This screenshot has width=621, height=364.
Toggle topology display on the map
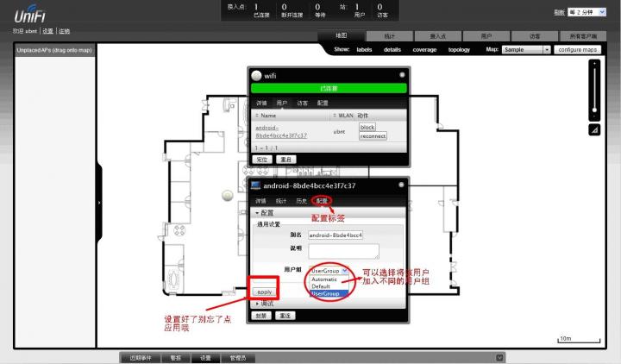coord(459,49)
